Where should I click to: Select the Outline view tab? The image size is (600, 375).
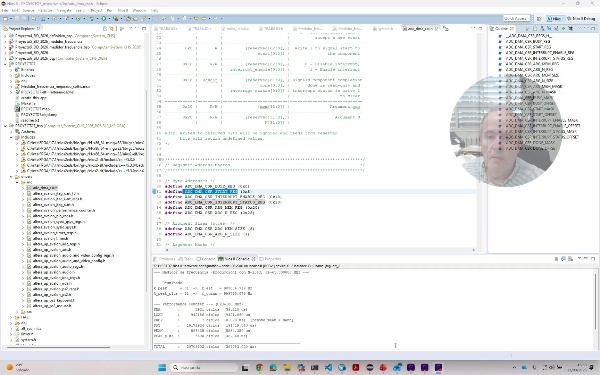coord(502,28)
